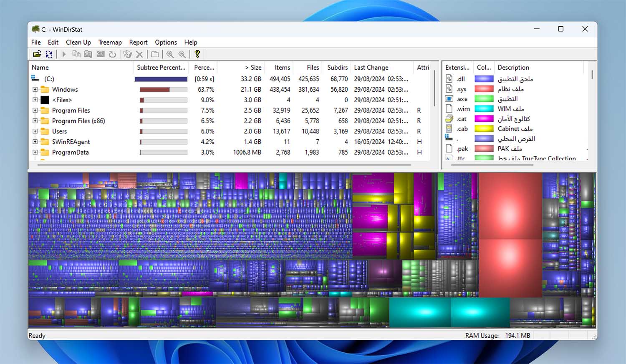Click the Zoom Out magnifier icon
626x364 pixels.
coord(182,54)
